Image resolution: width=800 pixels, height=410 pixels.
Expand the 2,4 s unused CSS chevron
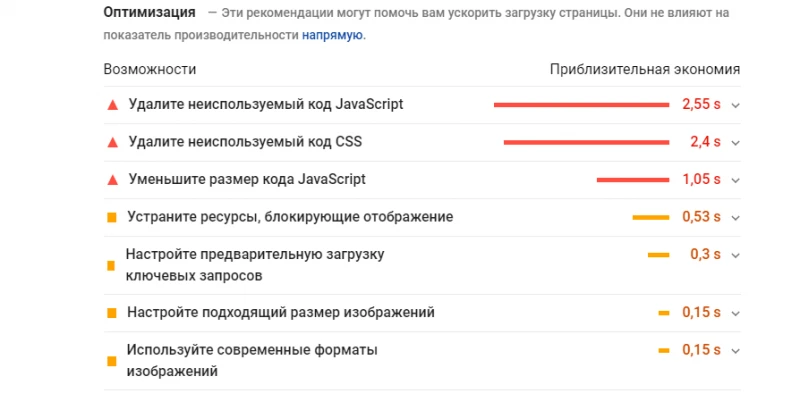click(x=735, y=143)
